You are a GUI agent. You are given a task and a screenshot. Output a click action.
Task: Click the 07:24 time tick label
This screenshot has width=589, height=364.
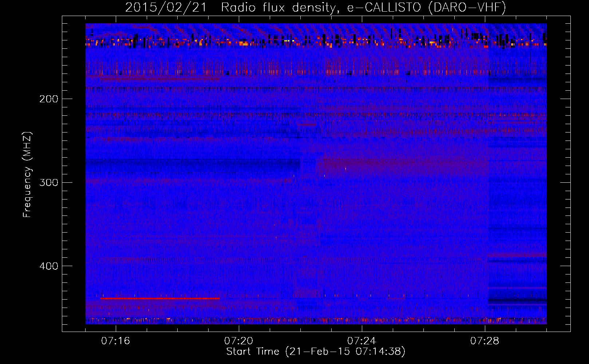tap(362, 341)
